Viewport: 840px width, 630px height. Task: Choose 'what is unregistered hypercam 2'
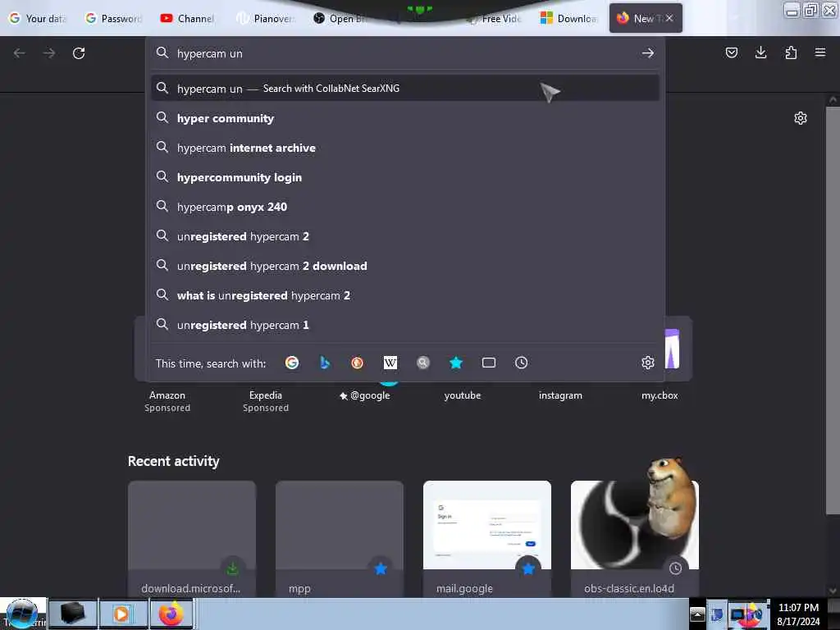click(x=405, y=295)
